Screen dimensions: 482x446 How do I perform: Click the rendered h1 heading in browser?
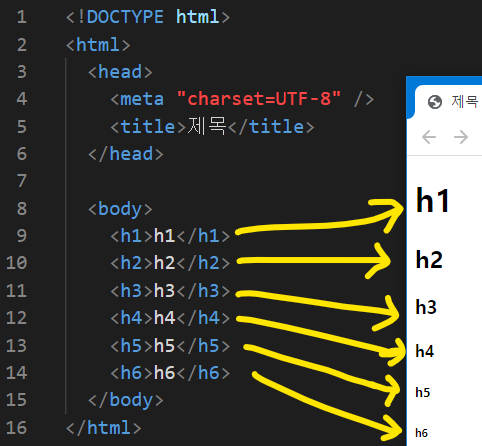coord(433,200)
